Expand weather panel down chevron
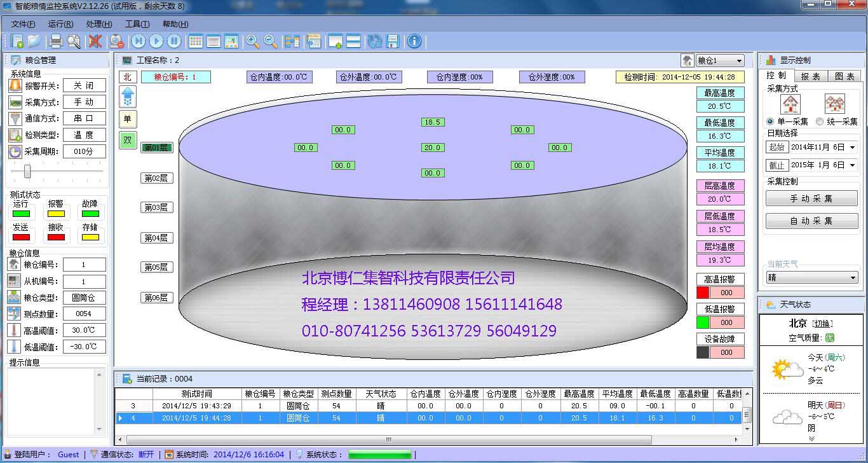Screen dimensions: 868x463 [x=811, y=438]
